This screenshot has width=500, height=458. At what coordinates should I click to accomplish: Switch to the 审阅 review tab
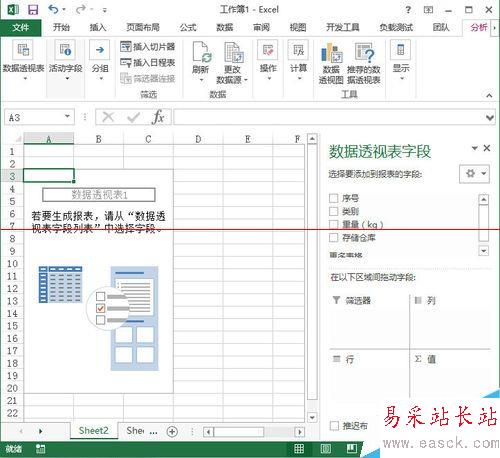[261, 27]
